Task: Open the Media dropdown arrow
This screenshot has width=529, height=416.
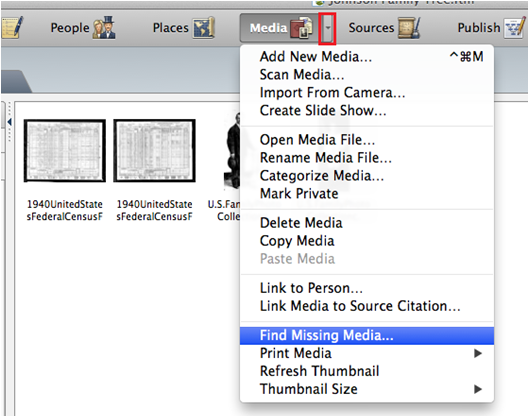Action: coord(327,28)
